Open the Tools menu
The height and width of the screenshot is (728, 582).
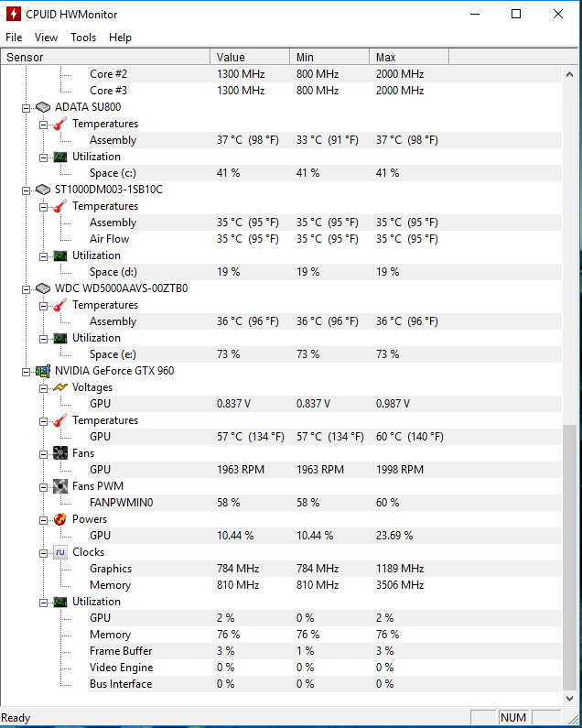[83, 38]
